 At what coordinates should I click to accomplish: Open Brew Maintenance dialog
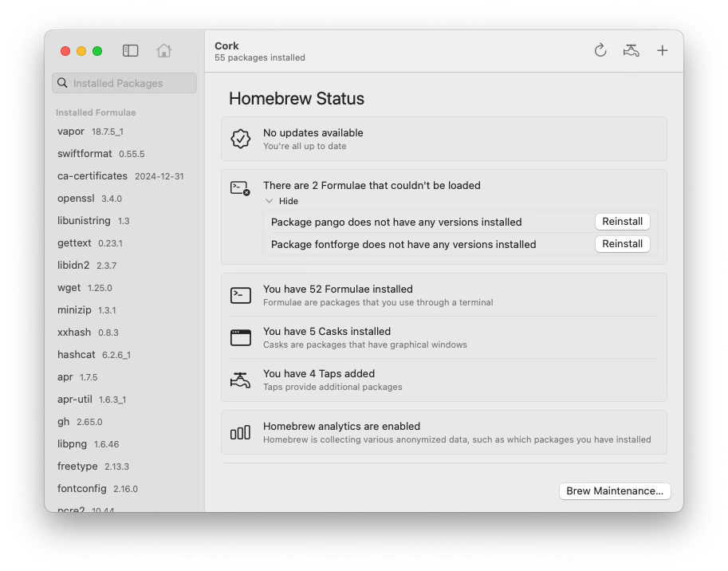615,490
